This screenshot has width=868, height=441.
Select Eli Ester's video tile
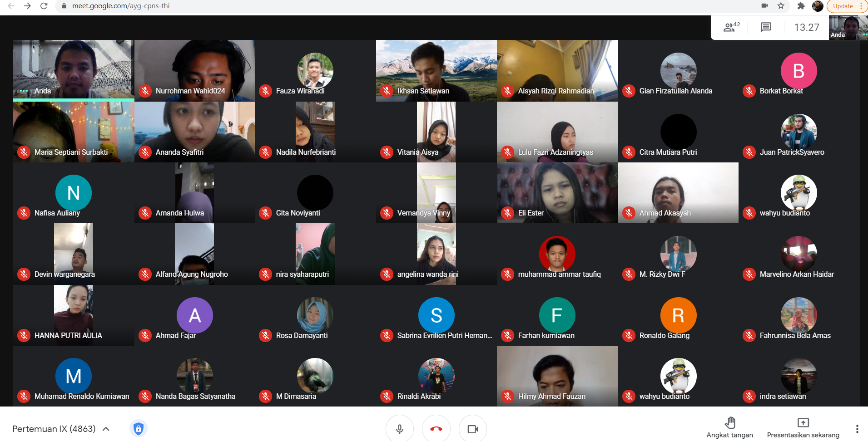(x=557, y=193)
